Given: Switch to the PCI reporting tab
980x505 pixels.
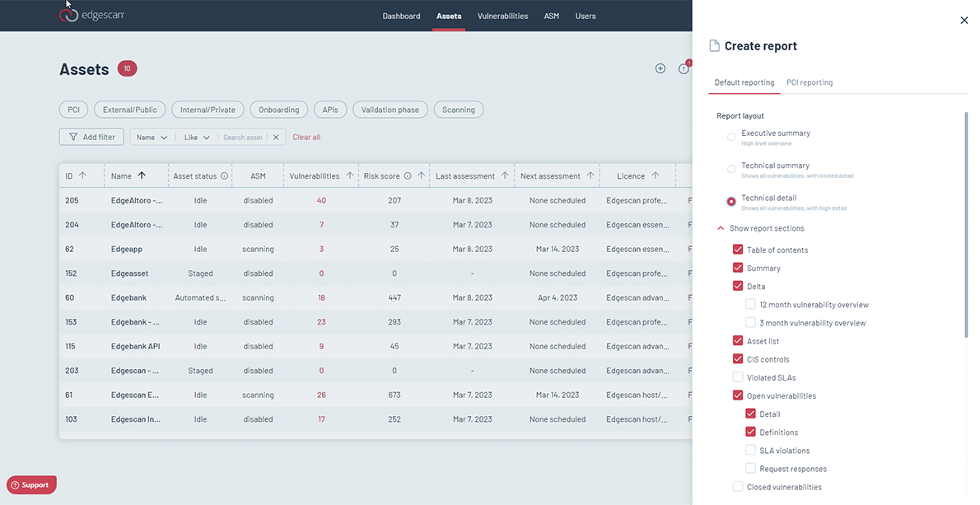Looking at the screenshot, I should click(x=810, y=82).
